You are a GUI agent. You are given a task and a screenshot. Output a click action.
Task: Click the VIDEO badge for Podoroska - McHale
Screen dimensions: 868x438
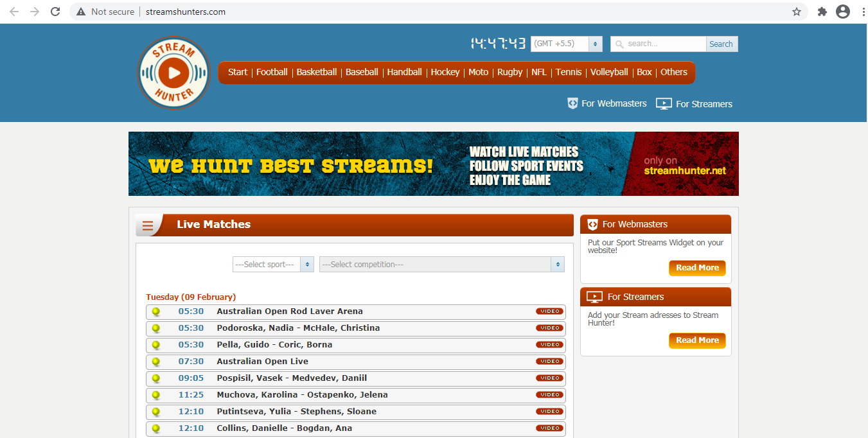click(x=549, y=328)
